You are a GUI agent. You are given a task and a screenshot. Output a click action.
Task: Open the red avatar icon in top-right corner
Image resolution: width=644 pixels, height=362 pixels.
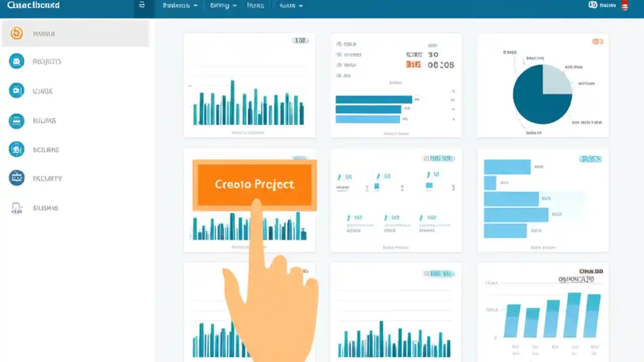pyautogui.click(x=625, y=7)
